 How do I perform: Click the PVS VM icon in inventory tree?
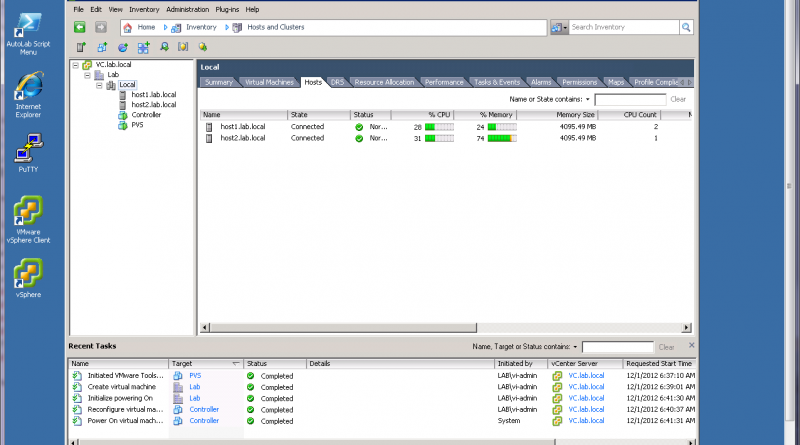[122, 125]
